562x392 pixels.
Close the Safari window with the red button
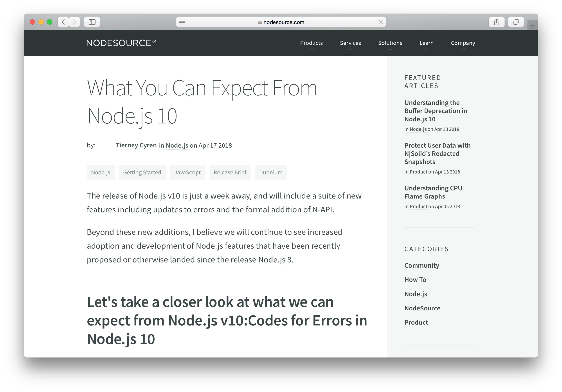32,22
